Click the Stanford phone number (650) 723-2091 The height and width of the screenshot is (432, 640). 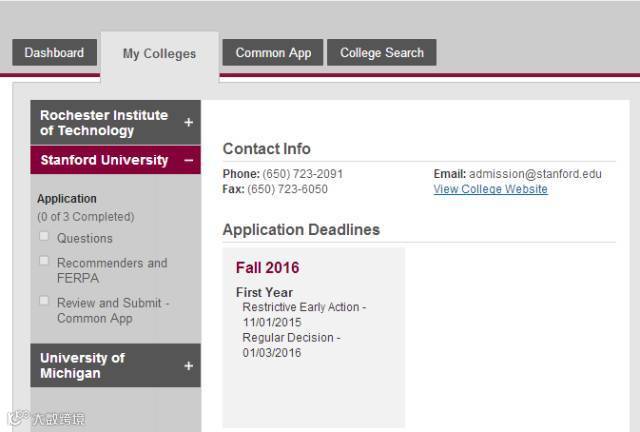coord(302,174)
